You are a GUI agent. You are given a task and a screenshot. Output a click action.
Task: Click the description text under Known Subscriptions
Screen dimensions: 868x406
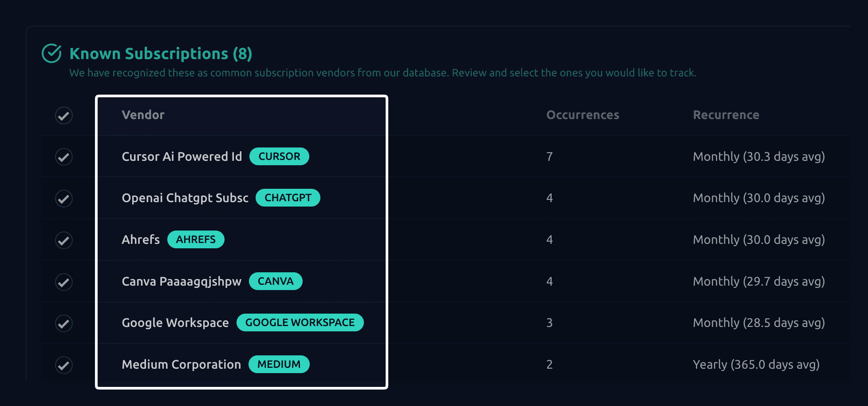383,73
